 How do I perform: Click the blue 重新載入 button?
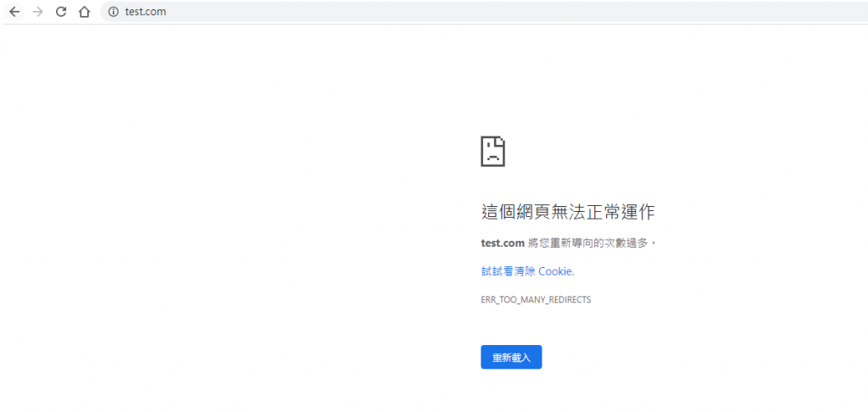pyautogui.click(x=511, y=357)
